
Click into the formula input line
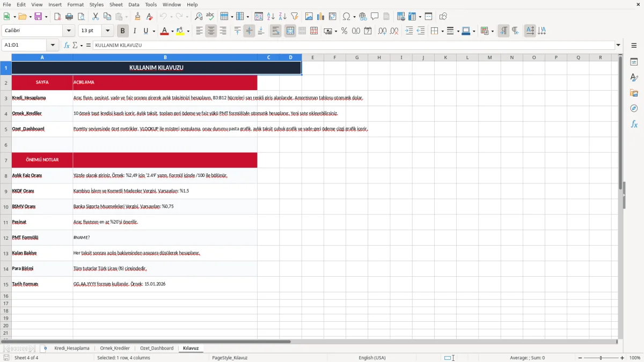point(353,46)
